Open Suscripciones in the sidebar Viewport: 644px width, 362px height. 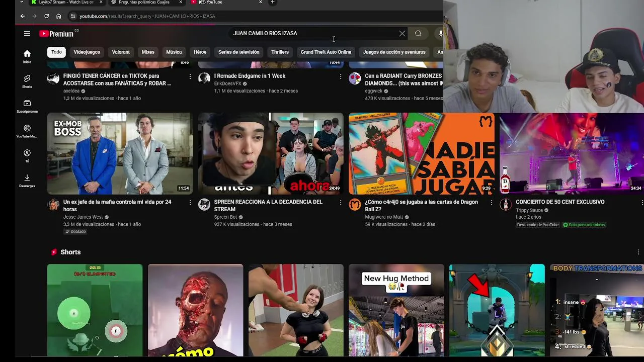click(x=27, y=106)
